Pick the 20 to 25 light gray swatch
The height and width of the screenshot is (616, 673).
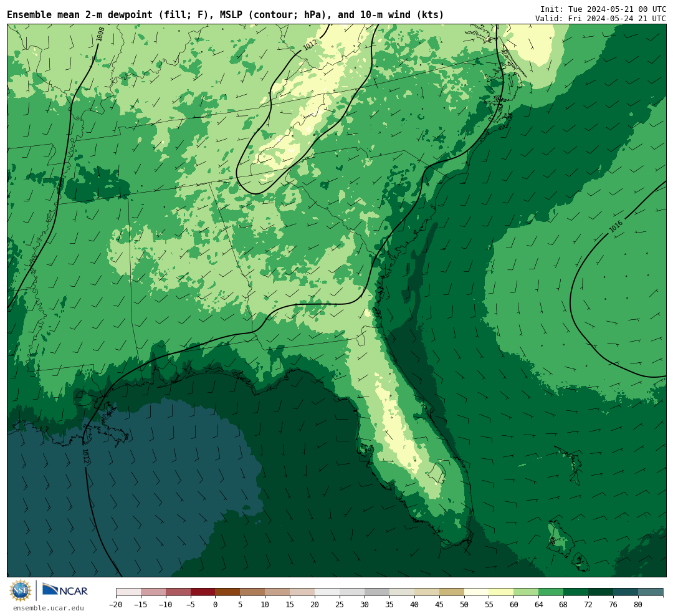[x=328, y=592]
